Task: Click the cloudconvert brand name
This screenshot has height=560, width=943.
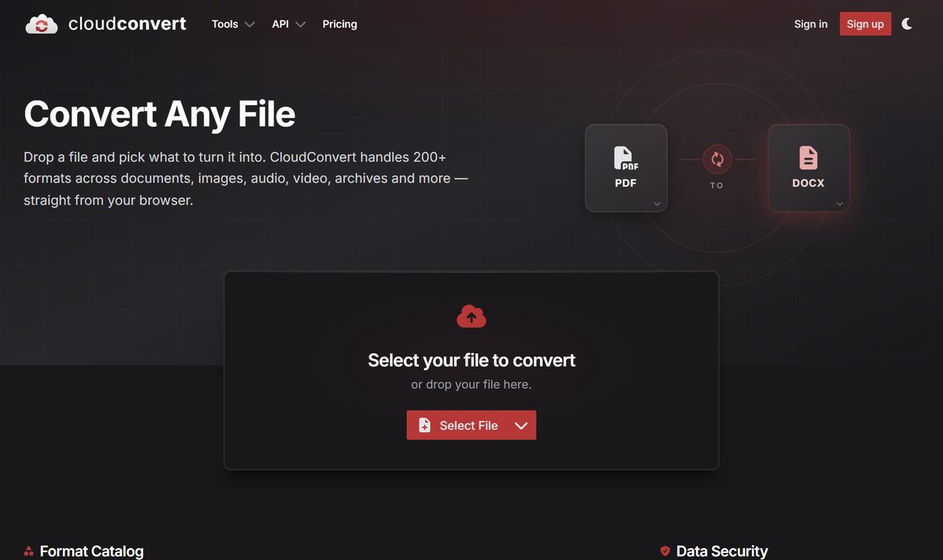Action: click(x=127, y=24)
